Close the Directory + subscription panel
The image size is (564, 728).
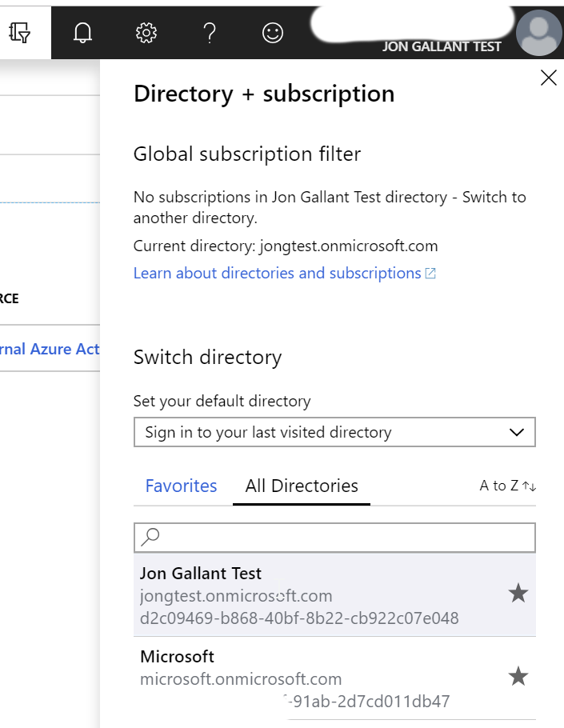548,78
